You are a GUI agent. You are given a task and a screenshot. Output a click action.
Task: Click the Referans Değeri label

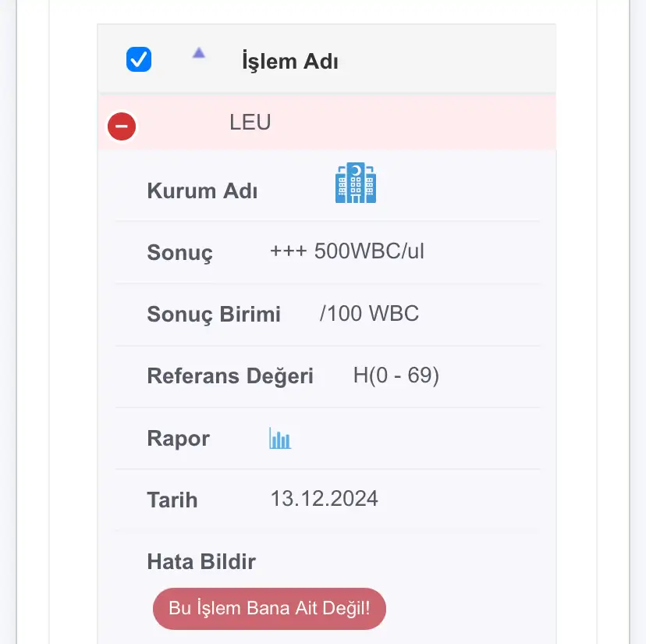tap(230, 376)
